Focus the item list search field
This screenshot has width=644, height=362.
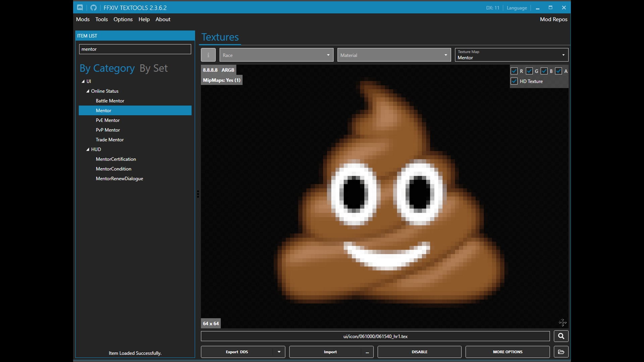point(135,49)
